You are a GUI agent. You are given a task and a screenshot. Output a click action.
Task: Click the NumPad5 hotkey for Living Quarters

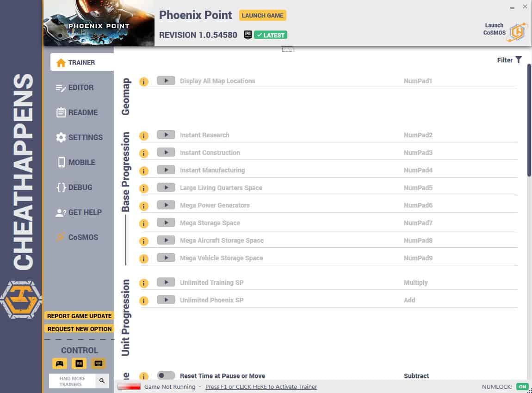418,188
